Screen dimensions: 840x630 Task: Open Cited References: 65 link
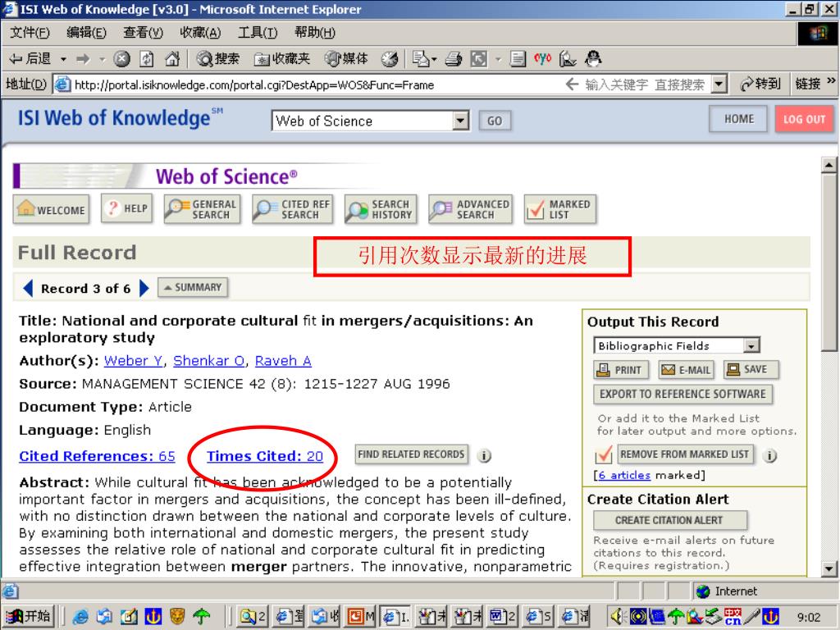pos(97,456)
